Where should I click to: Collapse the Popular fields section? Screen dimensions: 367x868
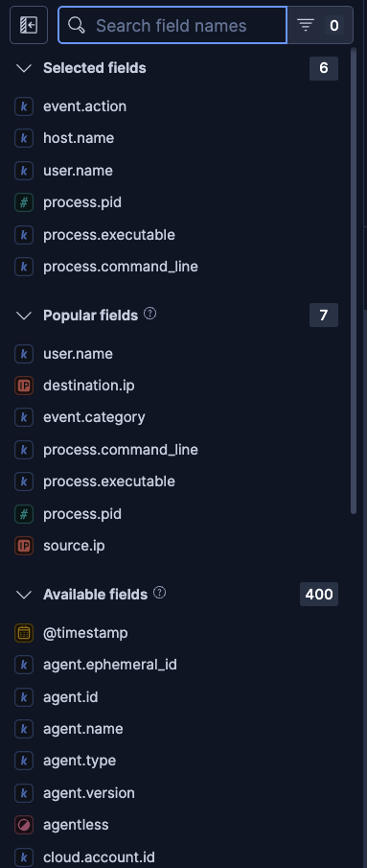tap(24, 316)
